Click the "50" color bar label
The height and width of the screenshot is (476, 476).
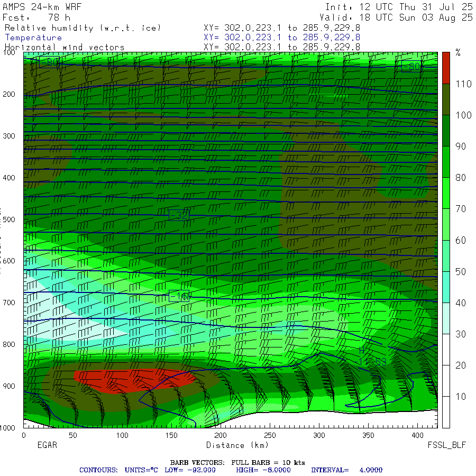(x=461, y=272)
